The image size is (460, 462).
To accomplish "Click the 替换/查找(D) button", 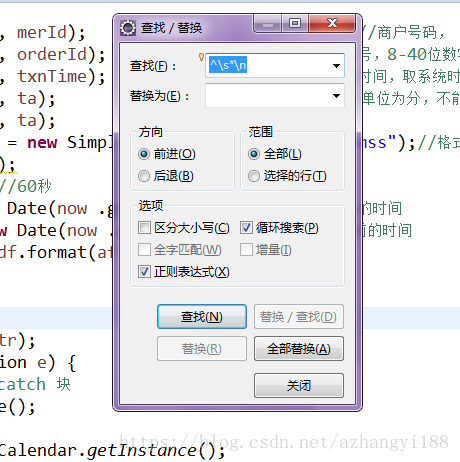I will (299, 317).
